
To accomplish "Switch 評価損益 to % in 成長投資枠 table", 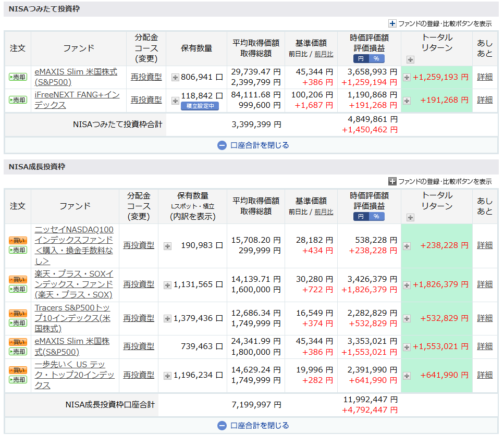I will pyautogui.click(x=376, y=217).
